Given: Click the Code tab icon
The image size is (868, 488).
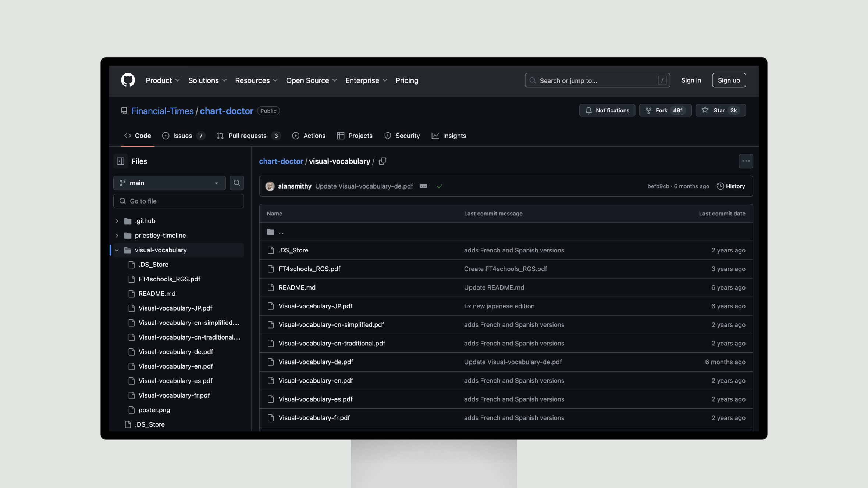Looking at the screenshot, I should coord(127,136).
